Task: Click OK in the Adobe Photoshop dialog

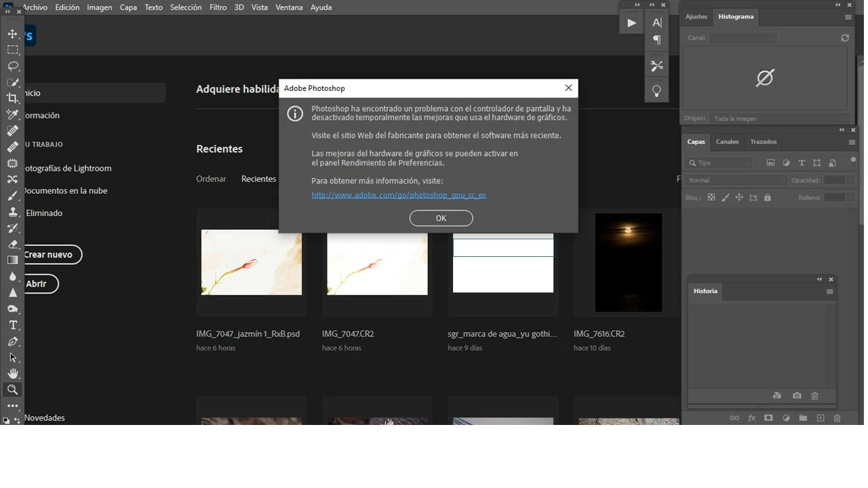Action: coord(441,218)
